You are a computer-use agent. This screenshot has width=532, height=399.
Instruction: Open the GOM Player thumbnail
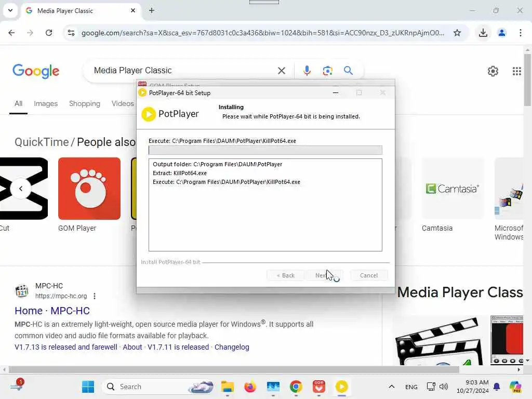click(x=89, y=188)
